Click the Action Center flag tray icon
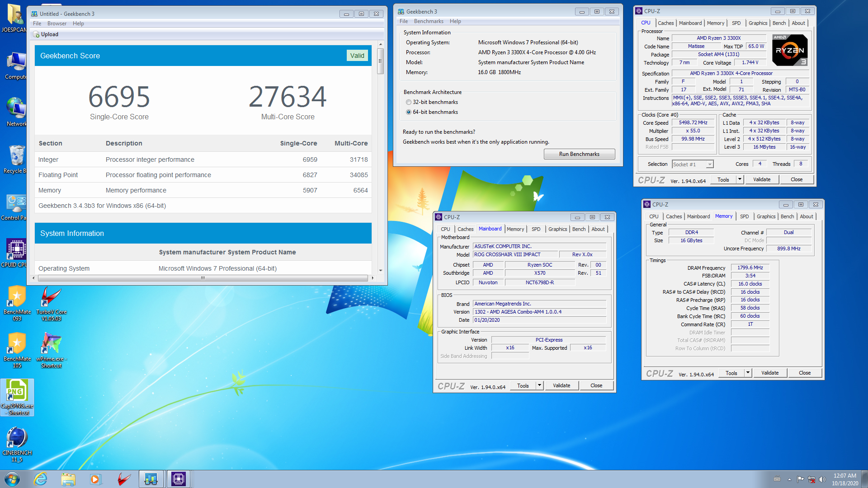This screenshot has width=868, height=488. pos(801,479)
